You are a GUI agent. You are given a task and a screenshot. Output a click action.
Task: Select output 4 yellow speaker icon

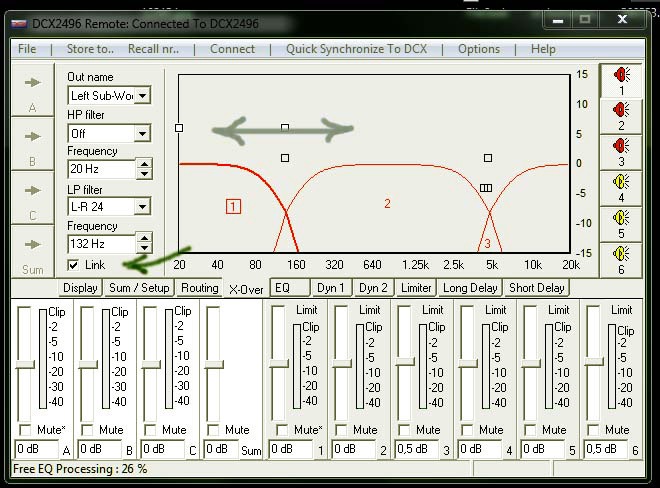point(621,189)
